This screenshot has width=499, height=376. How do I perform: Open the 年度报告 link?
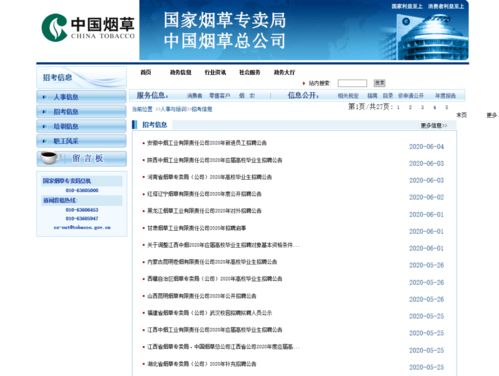(x=445, y=96)
